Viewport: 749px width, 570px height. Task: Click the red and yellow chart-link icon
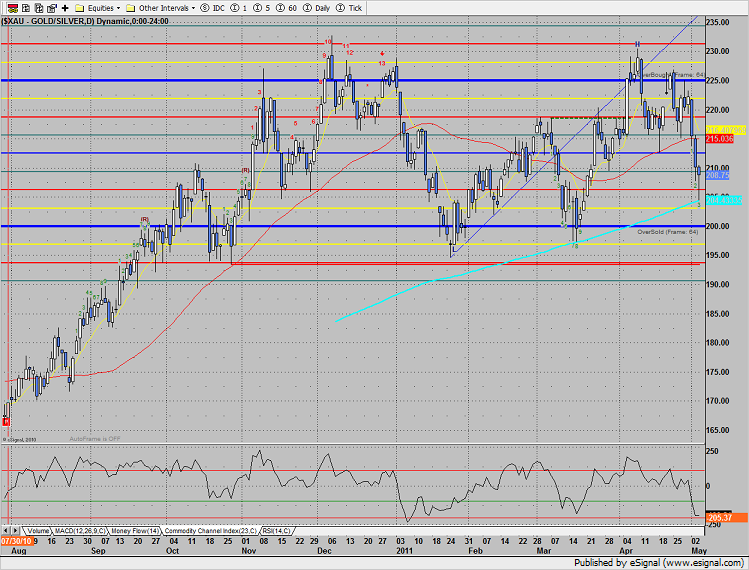[x=13, y=8]
